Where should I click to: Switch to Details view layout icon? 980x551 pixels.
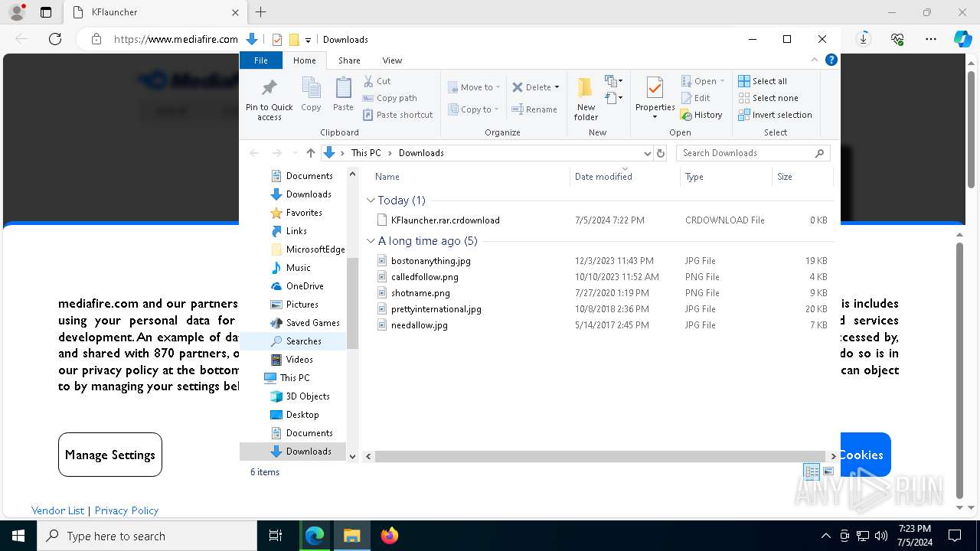[x=812, y=472]
